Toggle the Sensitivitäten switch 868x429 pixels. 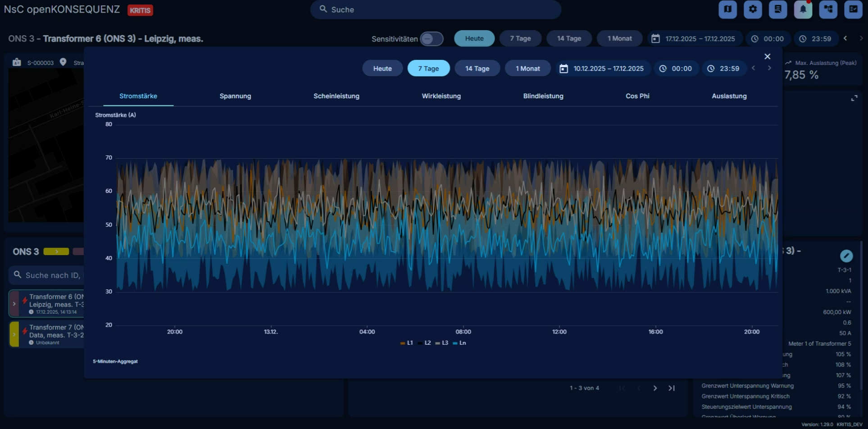pos(432,39)
